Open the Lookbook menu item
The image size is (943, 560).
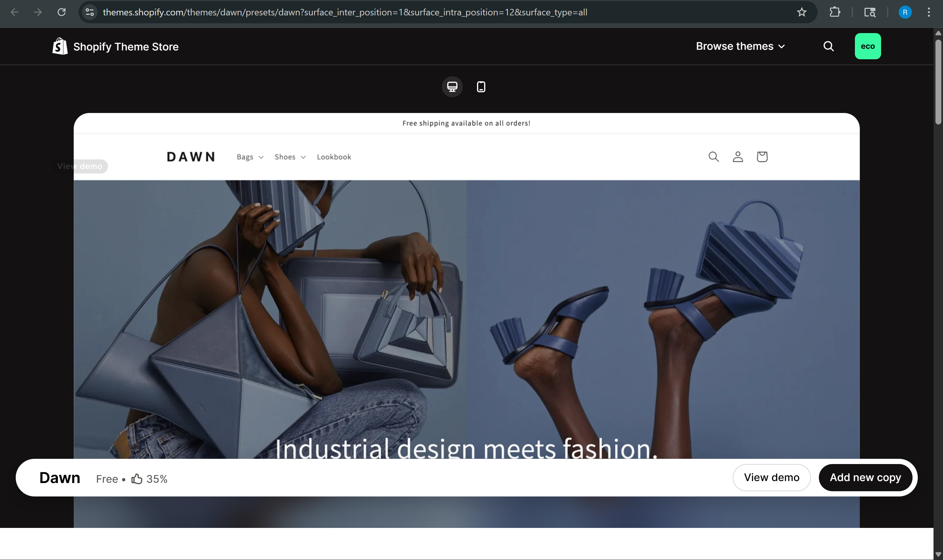(x=333, y=157)
